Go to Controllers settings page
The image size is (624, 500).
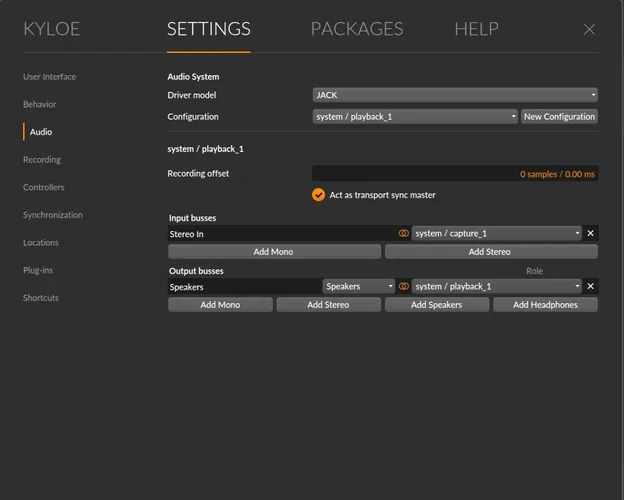tap(44, 187)
